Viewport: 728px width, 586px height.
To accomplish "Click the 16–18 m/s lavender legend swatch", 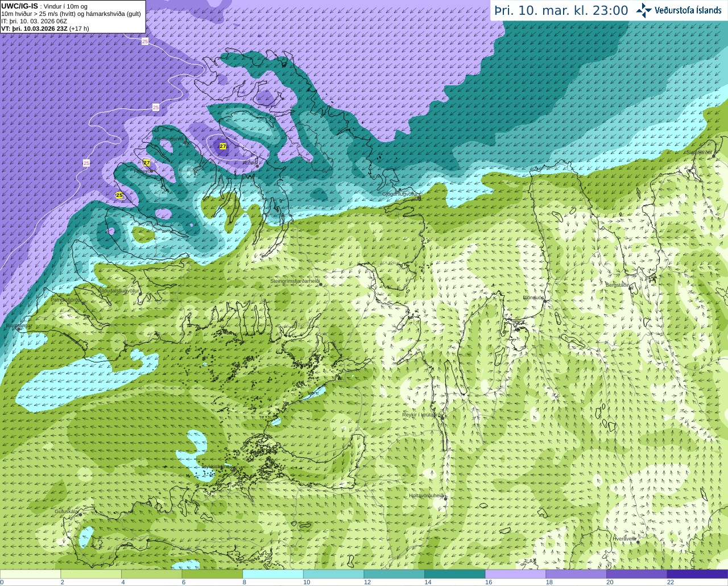I will point(515,574).
